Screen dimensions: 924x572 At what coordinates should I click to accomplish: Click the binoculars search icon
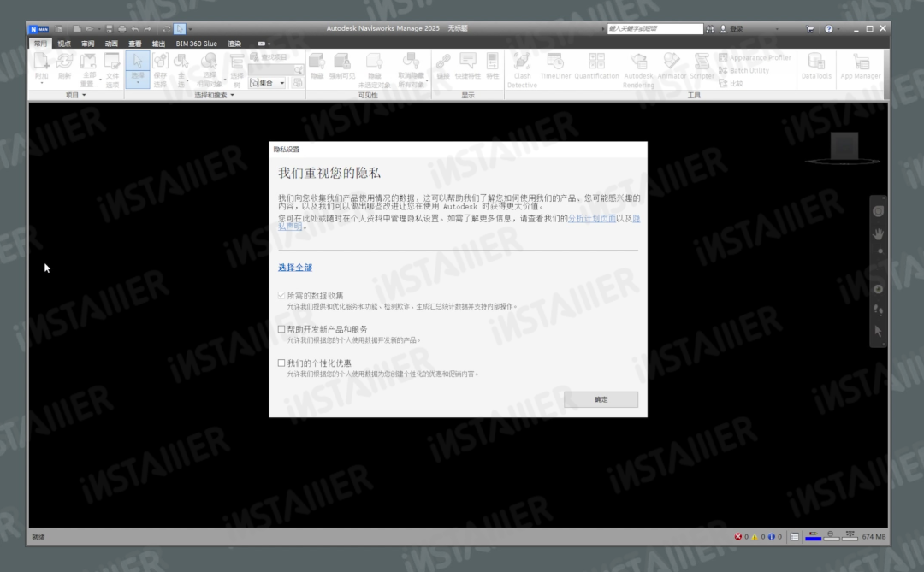[710, 28]
